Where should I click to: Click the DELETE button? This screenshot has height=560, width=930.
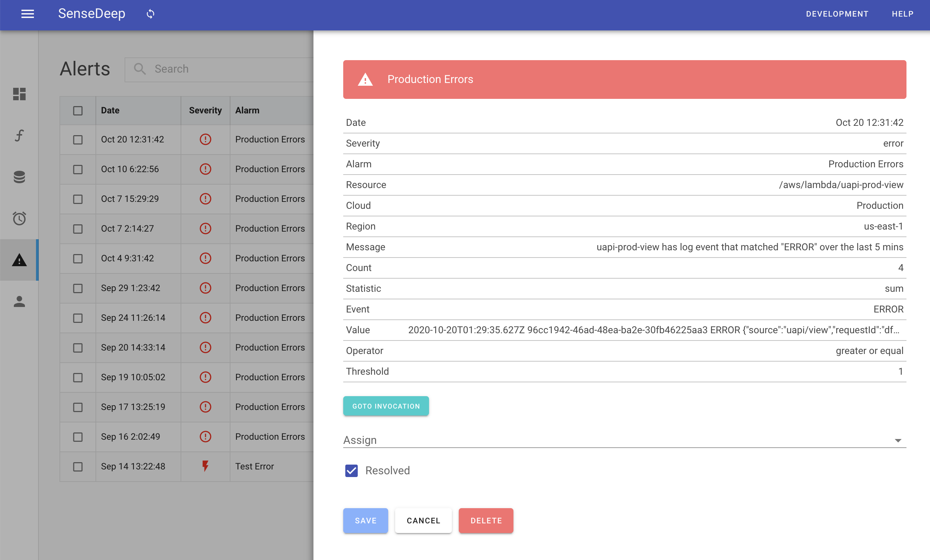click(486, 520)
